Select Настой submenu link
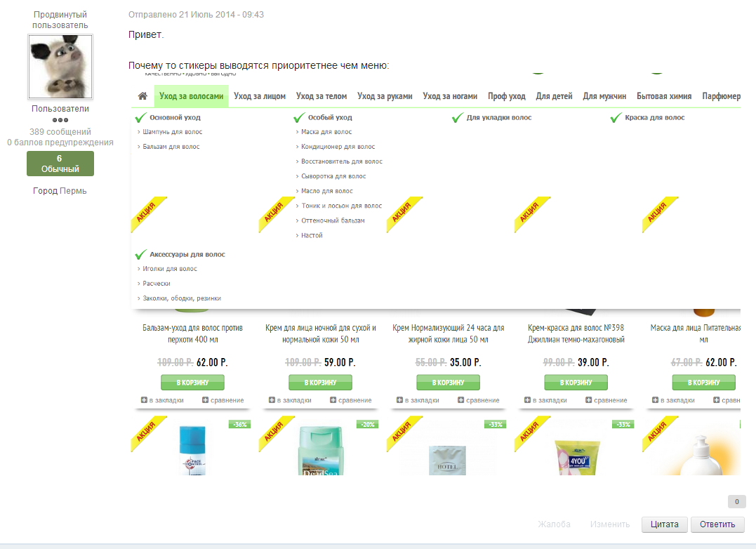 pos(312,235)
